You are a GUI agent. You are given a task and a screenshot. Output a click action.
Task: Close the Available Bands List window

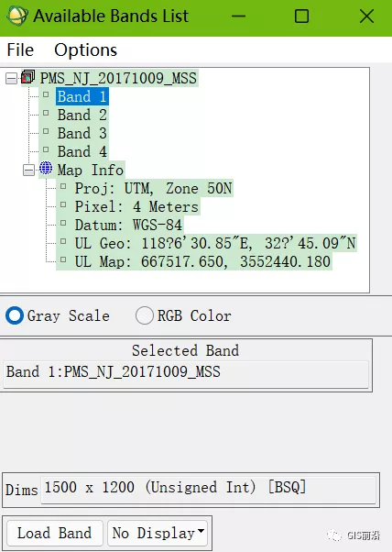click(x=366, y=17)
